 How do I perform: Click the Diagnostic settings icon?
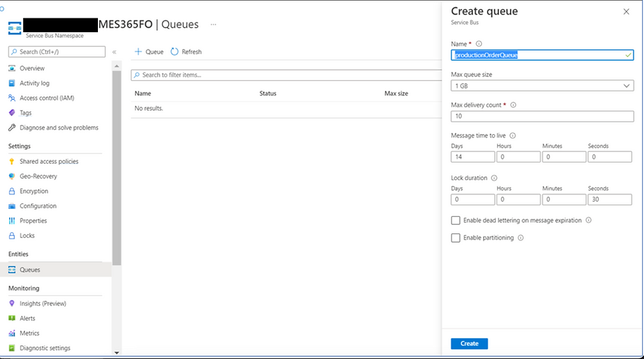point(12,348)
